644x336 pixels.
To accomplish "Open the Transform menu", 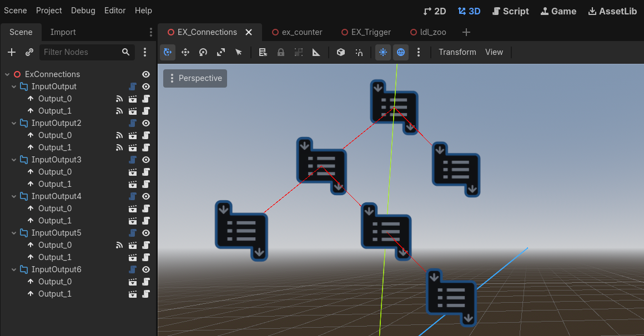I will 457,52.
